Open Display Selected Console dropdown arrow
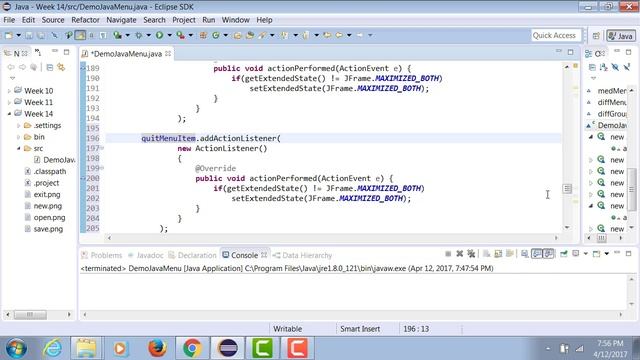640x360 pixels. pos(586,254)
